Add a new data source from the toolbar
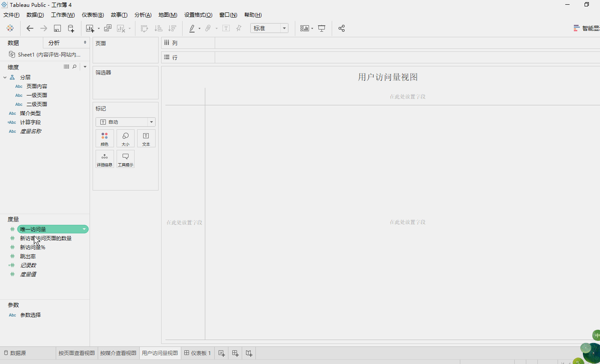 pyautogui.click(x=71, y=28)
